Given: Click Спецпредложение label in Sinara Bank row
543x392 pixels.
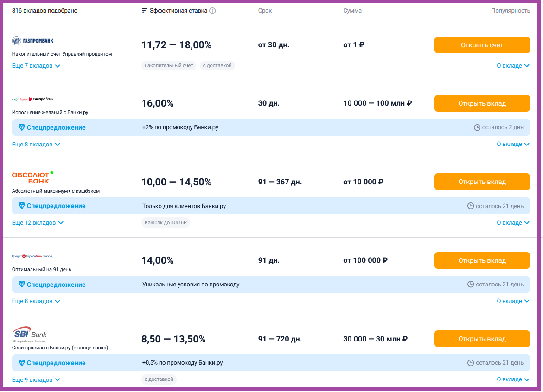Looking at the screenshot, I should coord(56,128).
